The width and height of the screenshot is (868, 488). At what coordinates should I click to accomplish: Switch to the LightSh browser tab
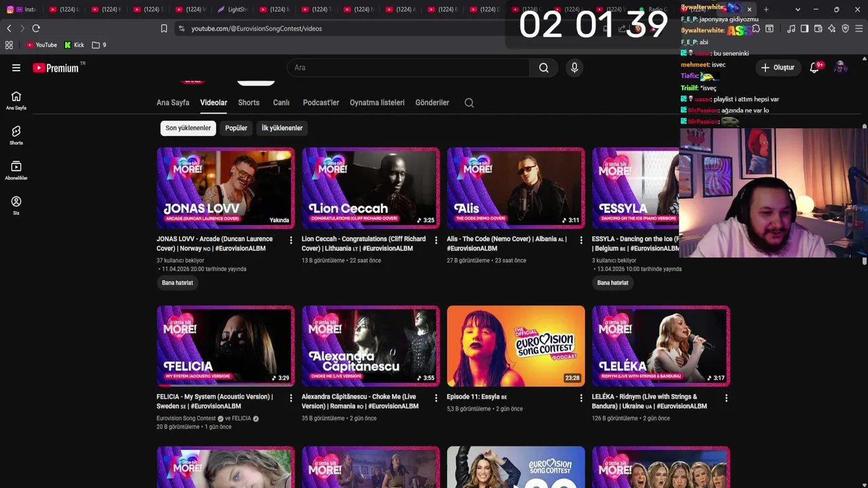pyautogui.click(x=233, y=9)
